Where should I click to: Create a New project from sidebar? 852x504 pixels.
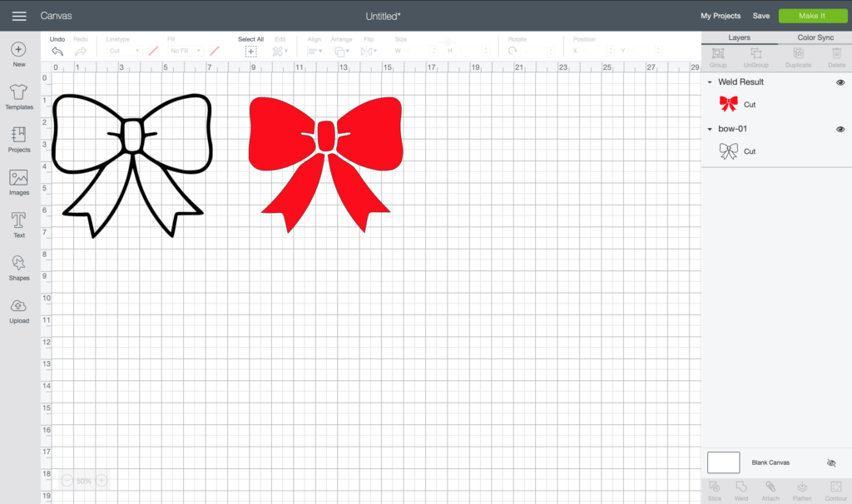tap(18, 54)
